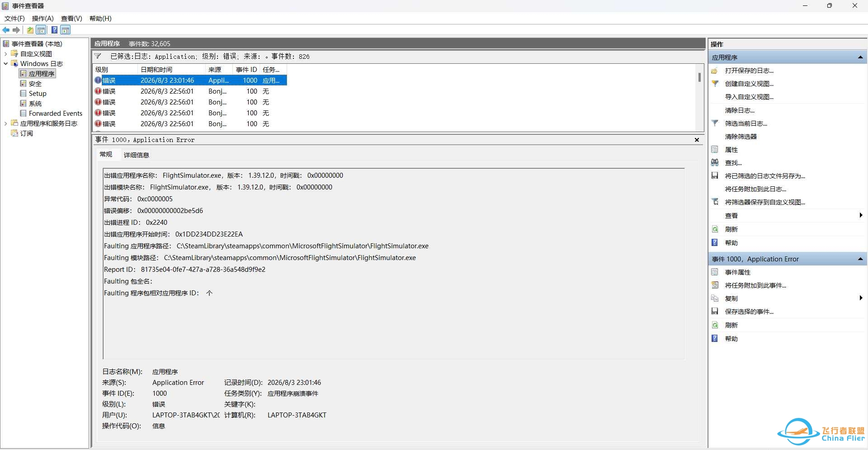Collapse the Windows 日志 tree node

pos(5,64)
